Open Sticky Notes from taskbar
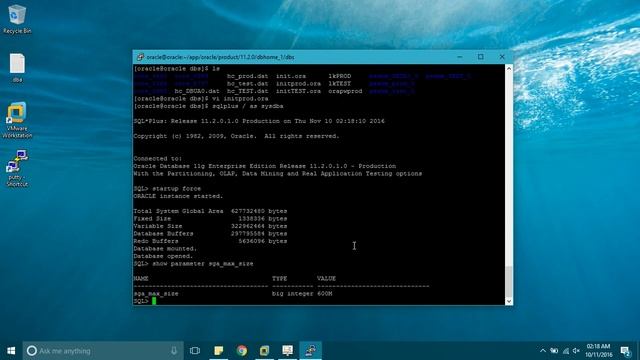The height and width of the screenshot is (360, 640). pyautogui.click(x=218, y=351)
